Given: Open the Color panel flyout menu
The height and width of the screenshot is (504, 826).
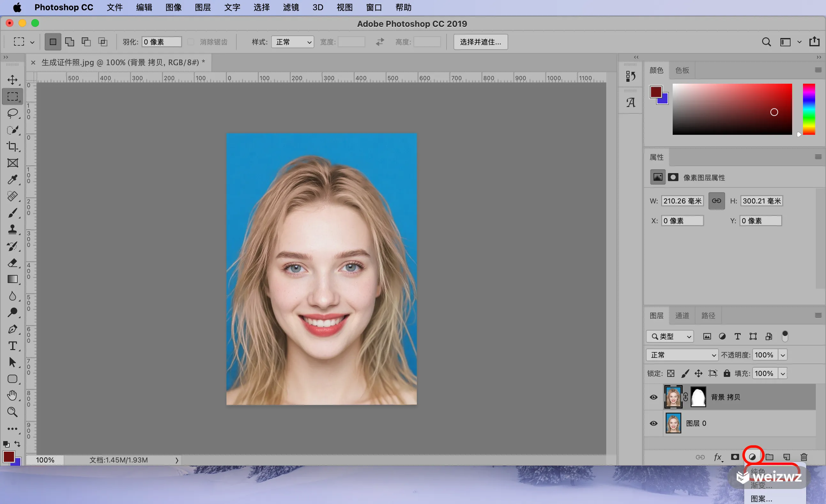Looking at the screenshot, I should (818, 70).
